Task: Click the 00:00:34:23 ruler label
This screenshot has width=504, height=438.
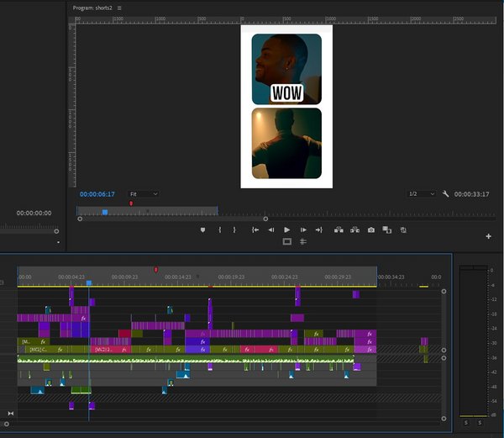Action: point(391,277)
